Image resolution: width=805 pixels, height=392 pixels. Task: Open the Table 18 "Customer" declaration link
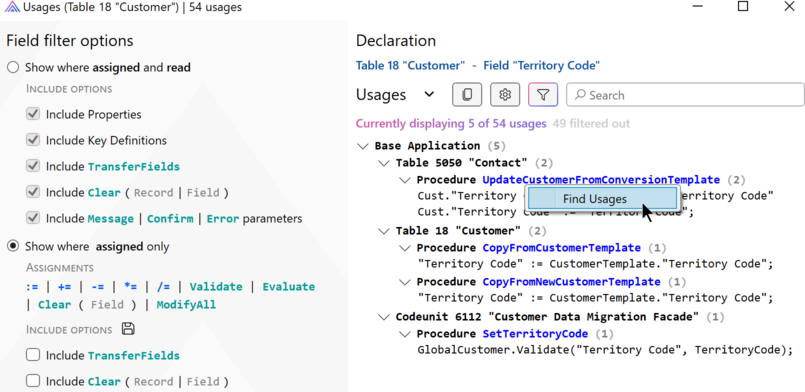point(410,66)
